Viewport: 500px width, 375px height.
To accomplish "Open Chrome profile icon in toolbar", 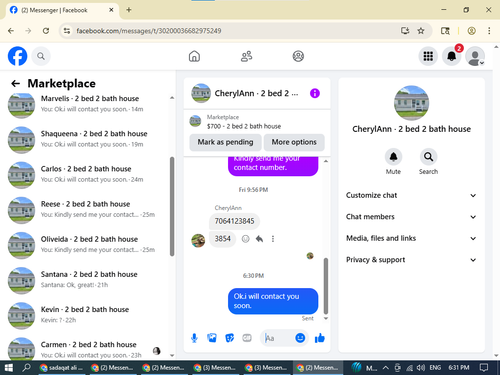I will pos(471,31).
